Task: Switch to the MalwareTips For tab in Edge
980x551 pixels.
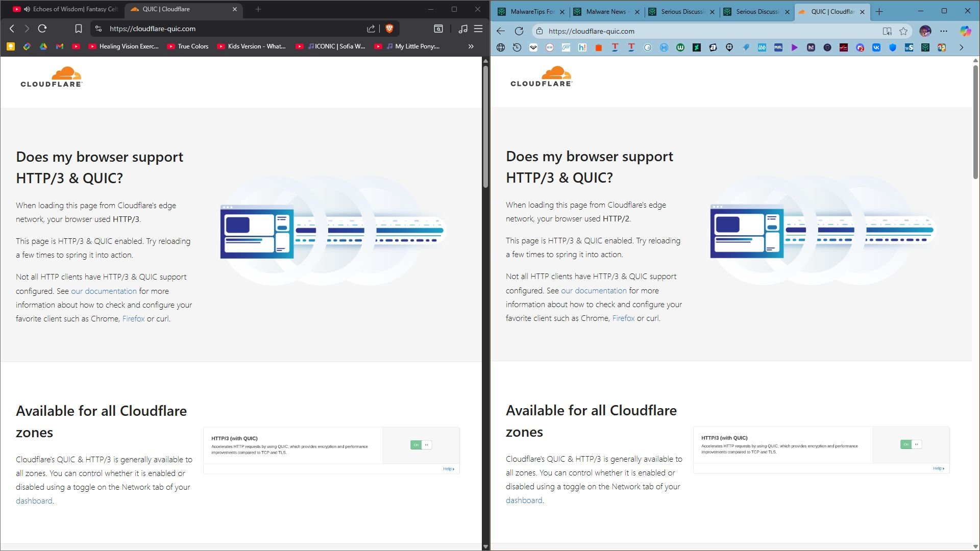Action: pos(531,12)
